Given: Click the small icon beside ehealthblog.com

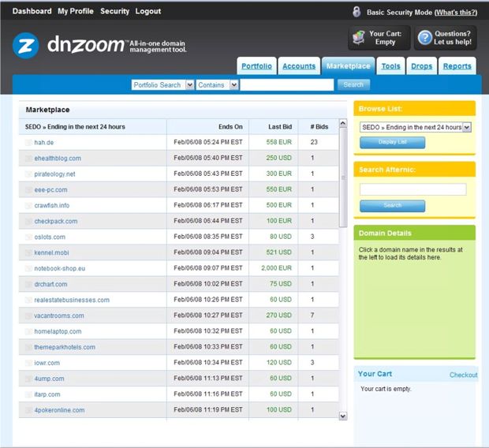Looking at the screenshot, I should click(x=28, y=159).
